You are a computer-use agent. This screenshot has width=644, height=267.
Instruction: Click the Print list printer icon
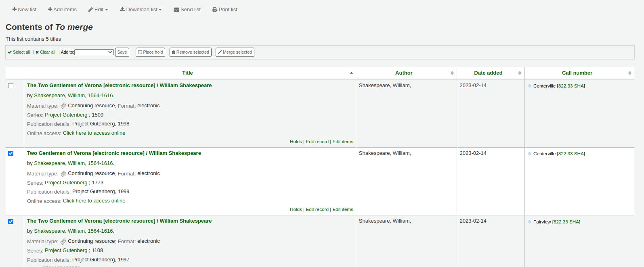pyautogui.click(x=215, y=10)
